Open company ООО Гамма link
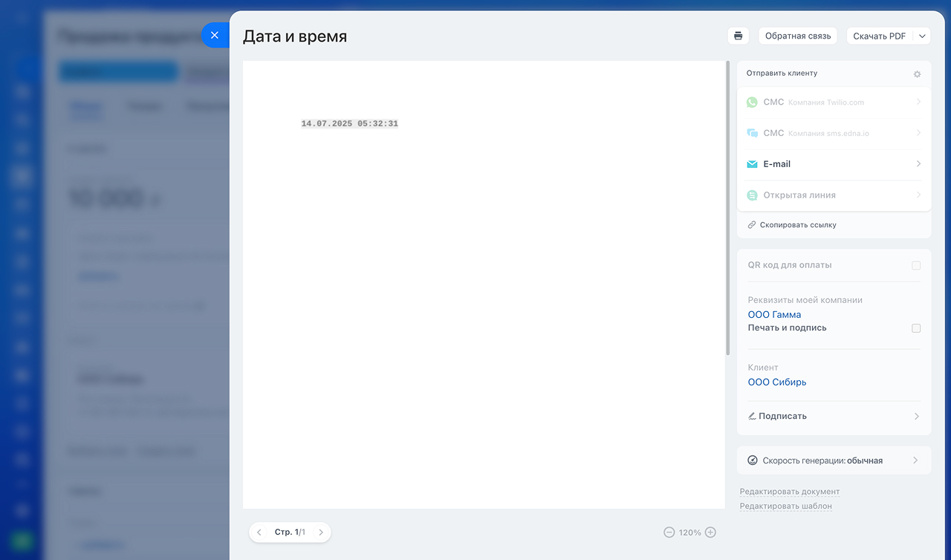The width and height of the screenshot is (951, 560). click(774, 315)
